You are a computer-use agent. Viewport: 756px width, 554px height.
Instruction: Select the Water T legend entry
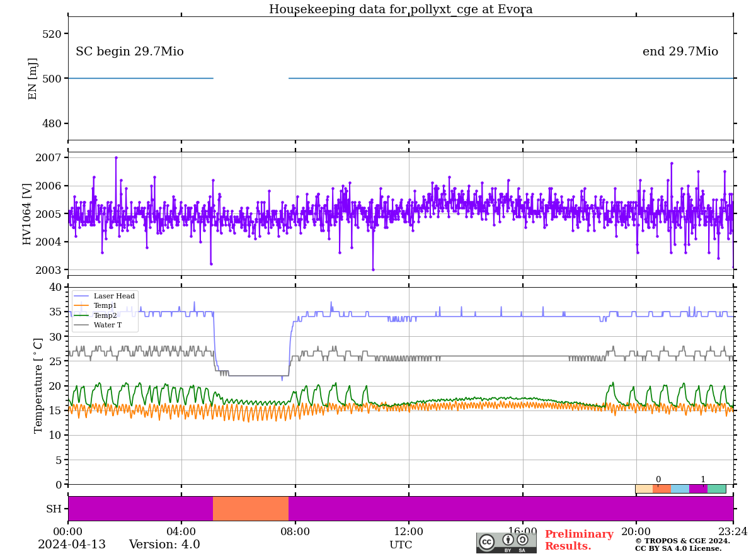(98, 325)
